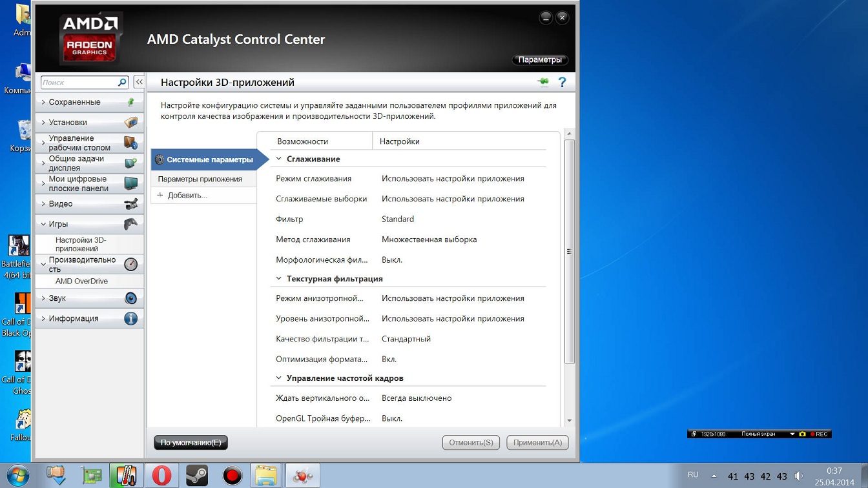Click the Сглаживаемые выборки setting value
The height and width of the screenshot is (488, 868).
(453, 199)
